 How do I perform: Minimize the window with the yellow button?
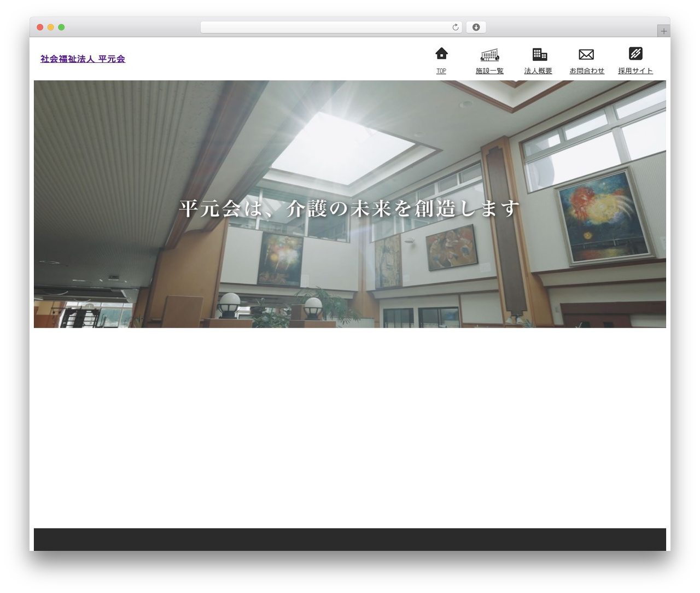pos(51,27)
